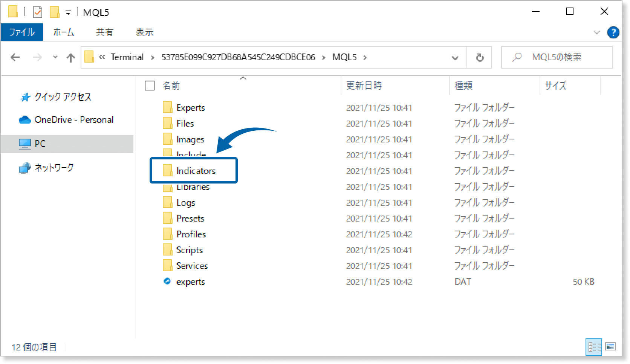
Task: Open the 表示 (View) ribbon tab
Action: (145, 32)
